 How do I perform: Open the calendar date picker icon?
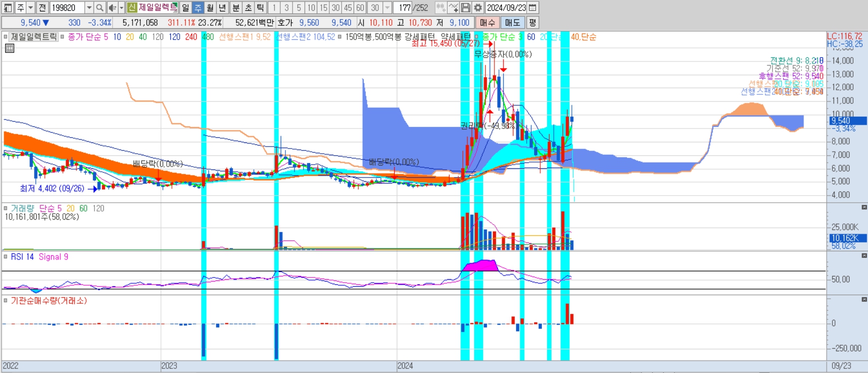(533, 8)
